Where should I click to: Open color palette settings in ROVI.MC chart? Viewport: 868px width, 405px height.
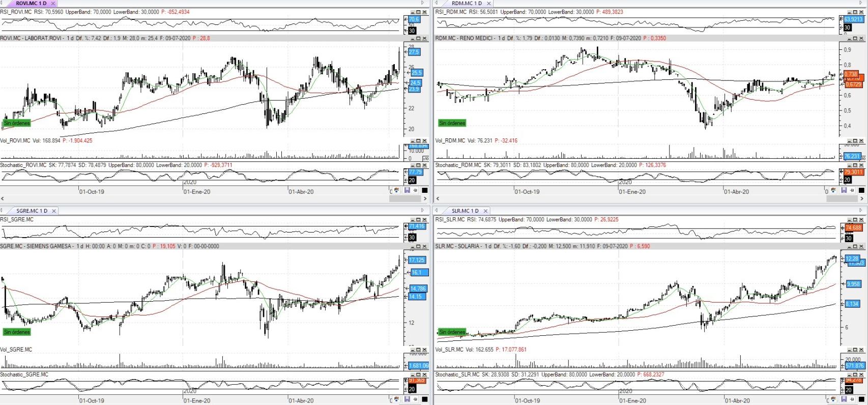click(x=397, y=190)
